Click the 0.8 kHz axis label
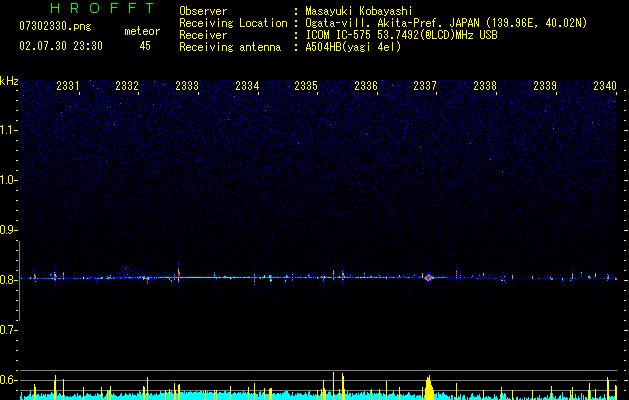The width and height of the screenshot is (629, 400). pos(8,280)
